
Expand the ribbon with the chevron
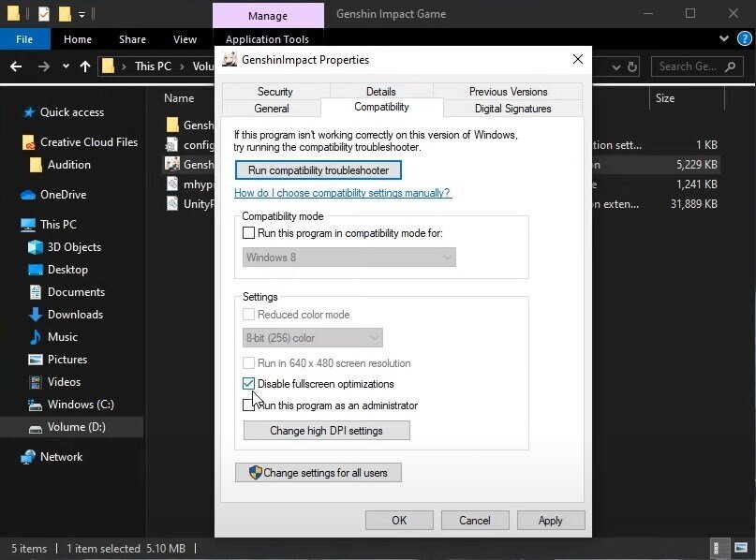[723, 39]
